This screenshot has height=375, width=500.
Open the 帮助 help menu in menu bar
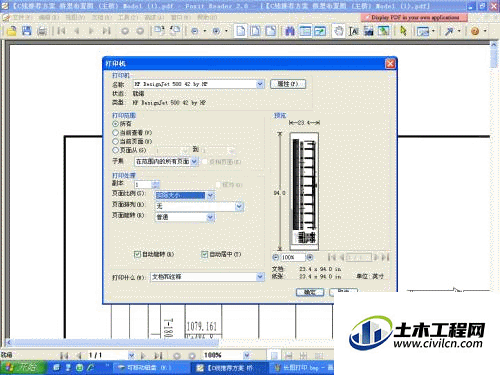pyautogui.click(x=207, y=17)
